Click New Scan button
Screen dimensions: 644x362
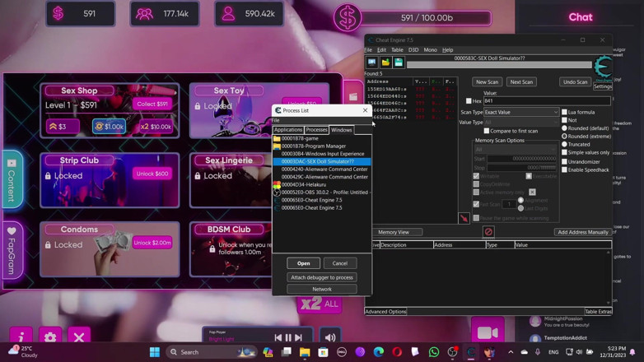point(487,81)
